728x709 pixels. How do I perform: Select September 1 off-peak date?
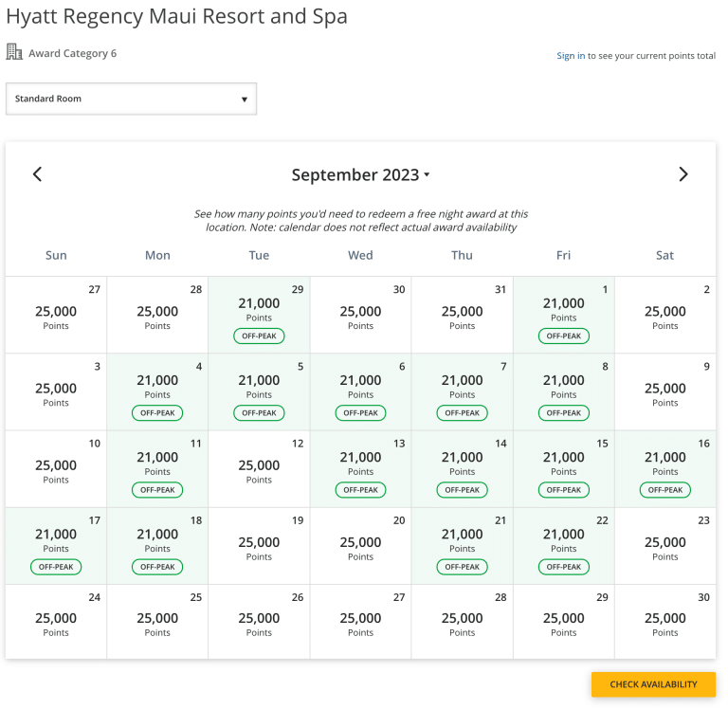click(x=563, y=315)
